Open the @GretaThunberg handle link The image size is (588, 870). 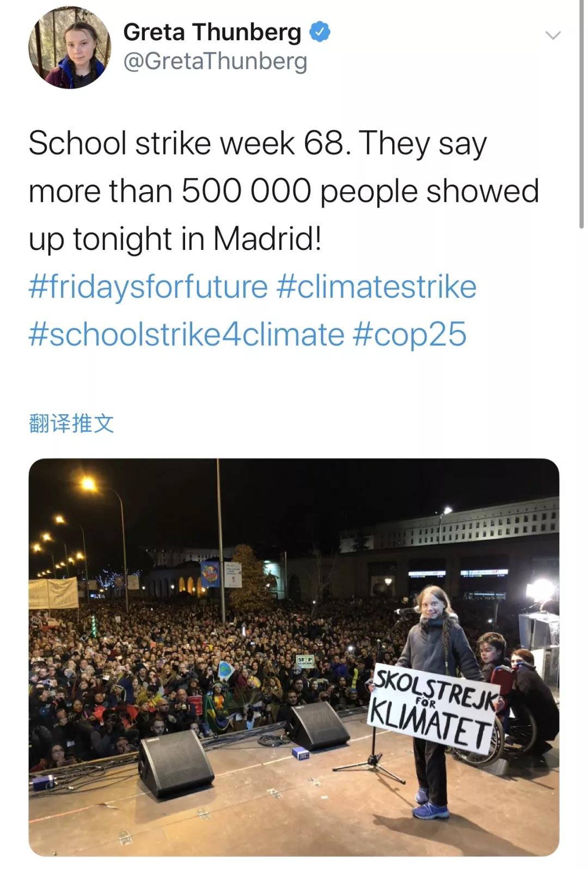[x=215, y=60]
